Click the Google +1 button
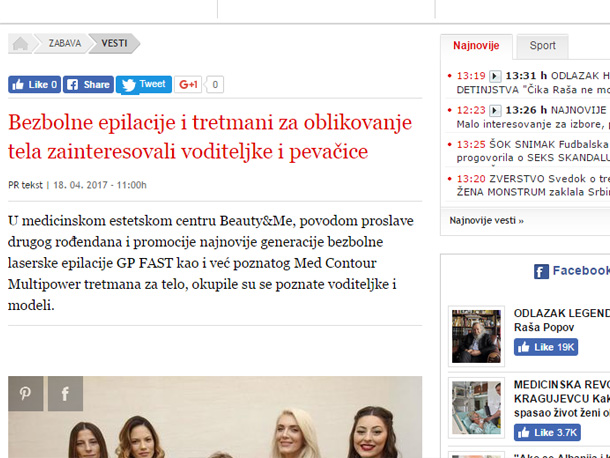This screenshot has width=610, height=458. click(x=189, y=85)
